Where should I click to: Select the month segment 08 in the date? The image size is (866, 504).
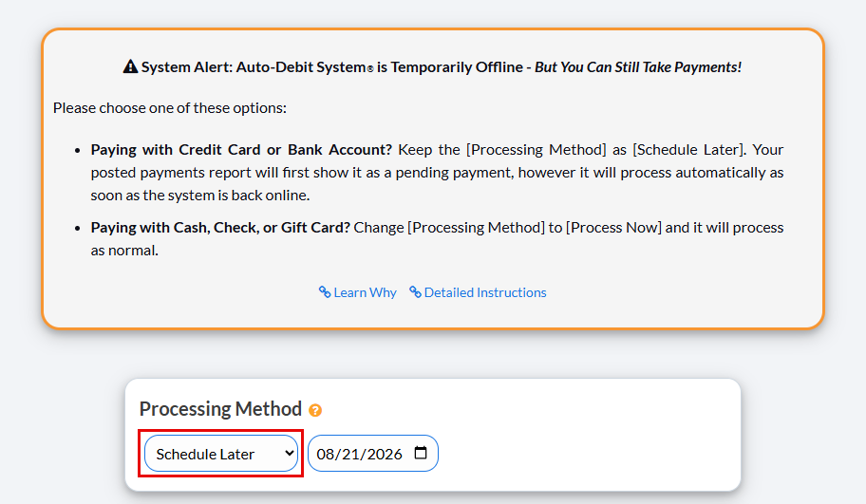pos(326,455)
